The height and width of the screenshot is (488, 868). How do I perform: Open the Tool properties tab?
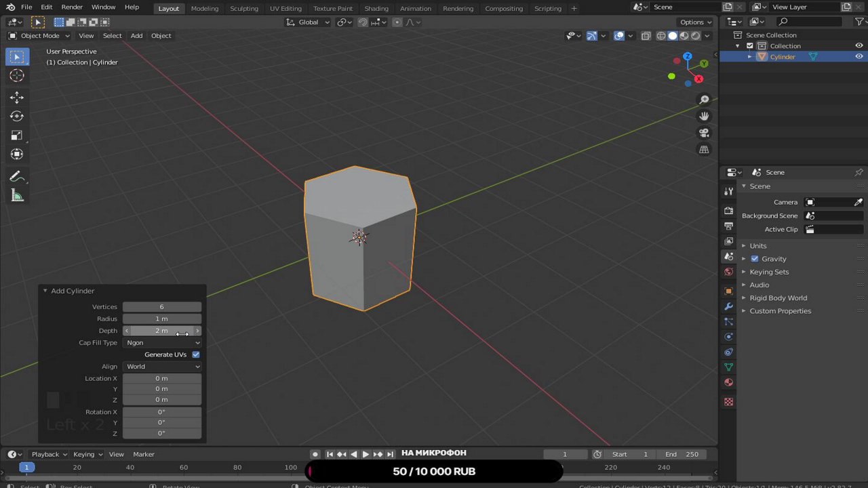pyautogui.click(x=728, y=191)
